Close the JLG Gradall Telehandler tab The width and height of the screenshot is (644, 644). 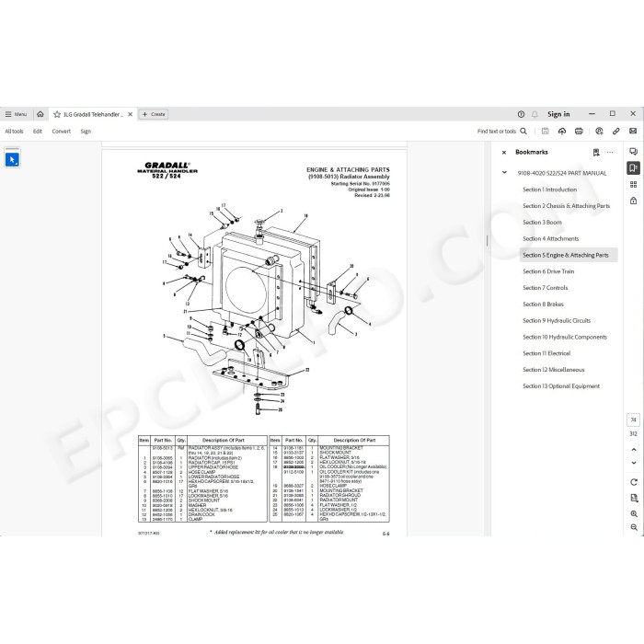point(131,114)
